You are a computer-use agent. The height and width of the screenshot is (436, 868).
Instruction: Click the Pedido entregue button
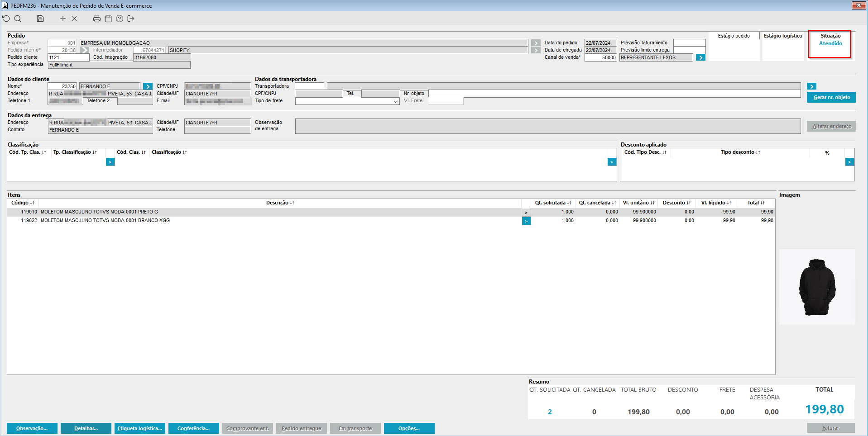tap(302, 428)
